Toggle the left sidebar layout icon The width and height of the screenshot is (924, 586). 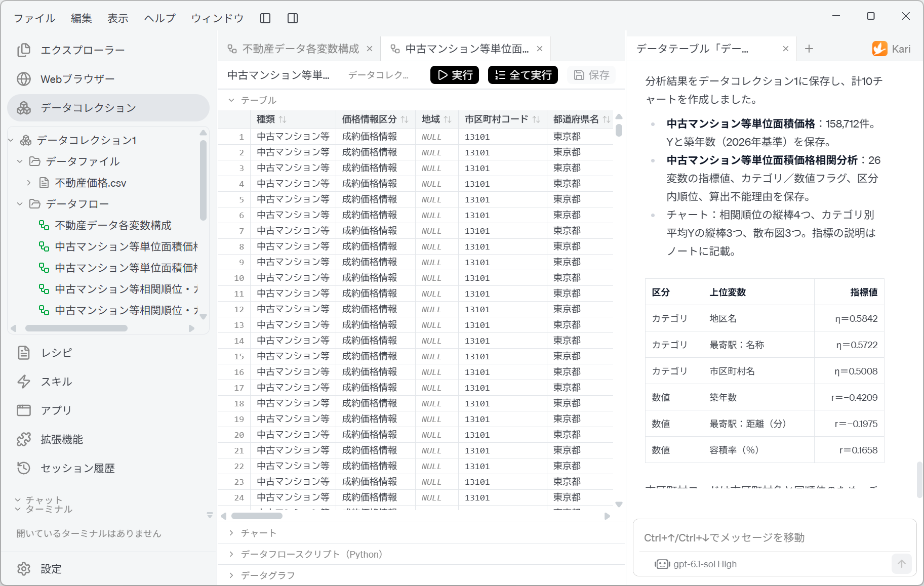[265, 18]
